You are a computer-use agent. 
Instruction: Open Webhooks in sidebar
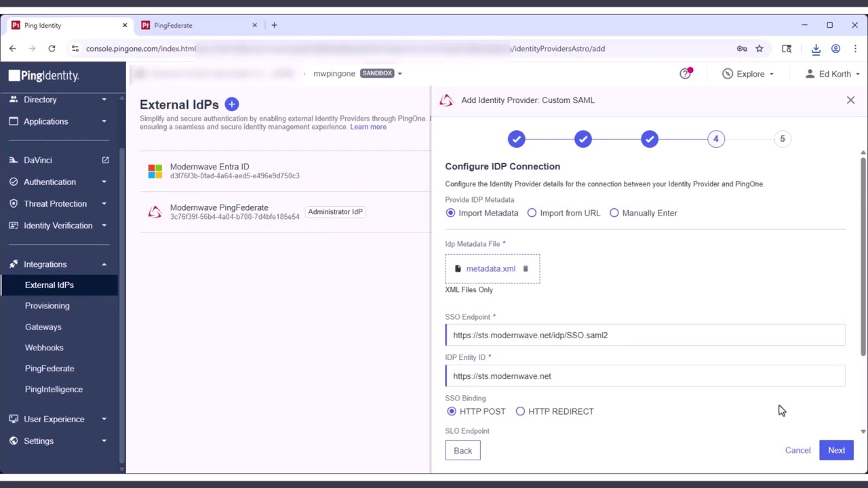pos(44,348)
